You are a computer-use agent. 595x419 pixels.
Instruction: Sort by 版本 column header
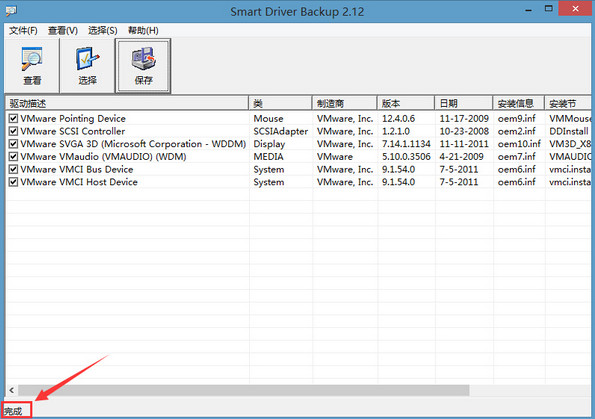pyautogui.click(x=406, y=103)
